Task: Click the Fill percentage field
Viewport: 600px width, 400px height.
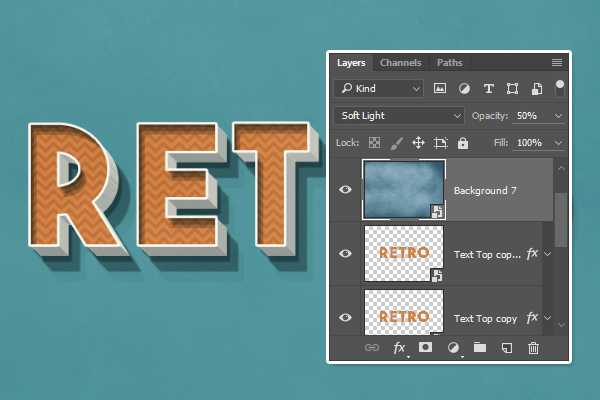Action: click(x=528, y=143)
